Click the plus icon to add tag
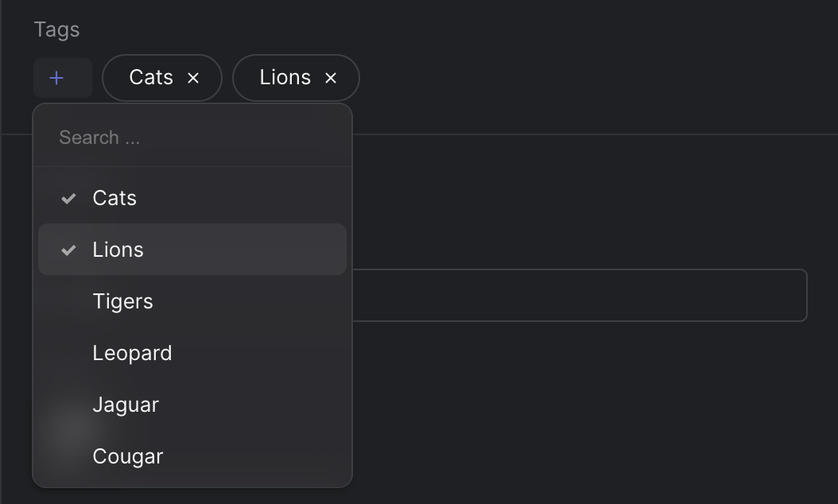The image size is (838, 504). click(x=56, y=79)
